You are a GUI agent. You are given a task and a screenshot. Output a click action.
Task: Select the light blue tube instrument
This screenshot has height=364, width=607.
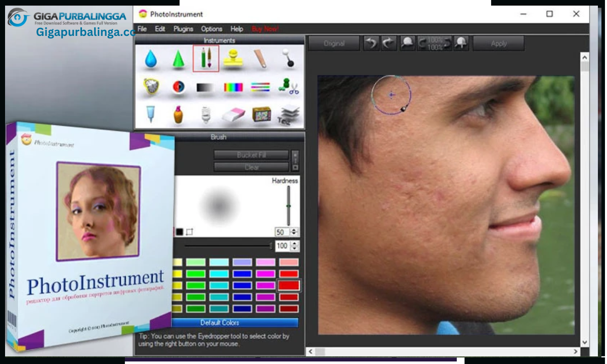point(151,115)
